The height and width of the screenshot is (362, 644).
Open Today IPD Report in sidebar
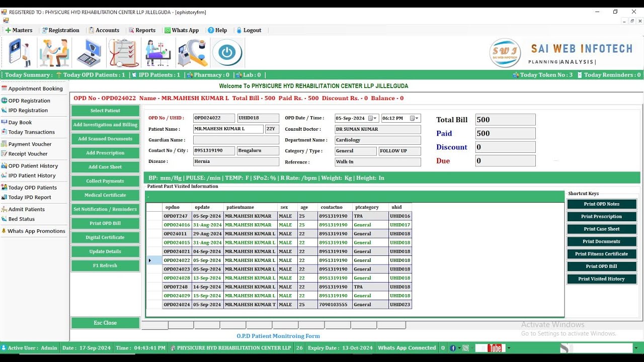(x=26, y=197)
